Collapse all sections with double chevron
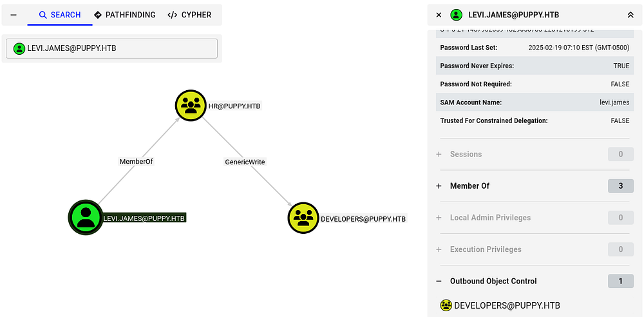This screenshot has height=317, width=644. (x=630, y=15)
